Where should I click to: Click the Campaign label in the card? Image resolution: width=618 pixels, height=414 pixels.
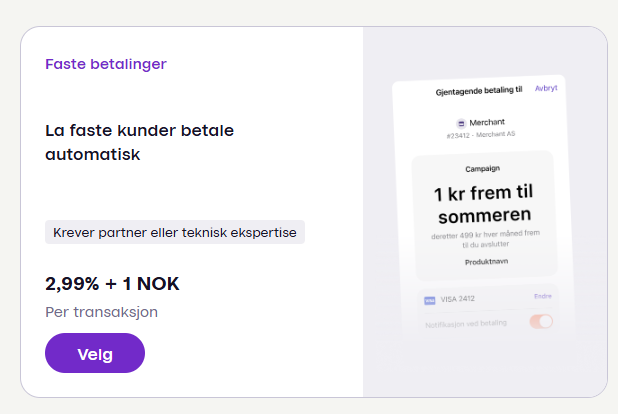[x=482, y=169]
